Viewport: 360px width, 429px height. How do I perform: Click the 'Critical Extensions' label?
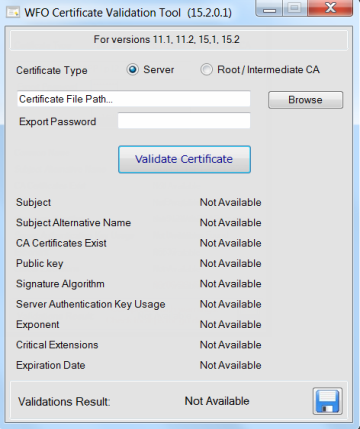pyautogui.click(x=57, y=345)
